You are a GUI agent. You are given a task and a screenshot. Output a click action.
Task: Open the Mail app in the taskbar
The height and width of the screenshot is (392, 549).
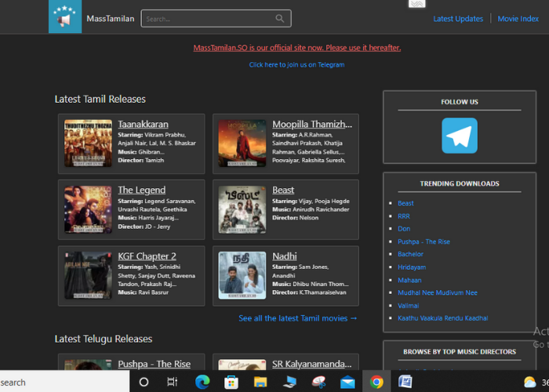point(347,383)
